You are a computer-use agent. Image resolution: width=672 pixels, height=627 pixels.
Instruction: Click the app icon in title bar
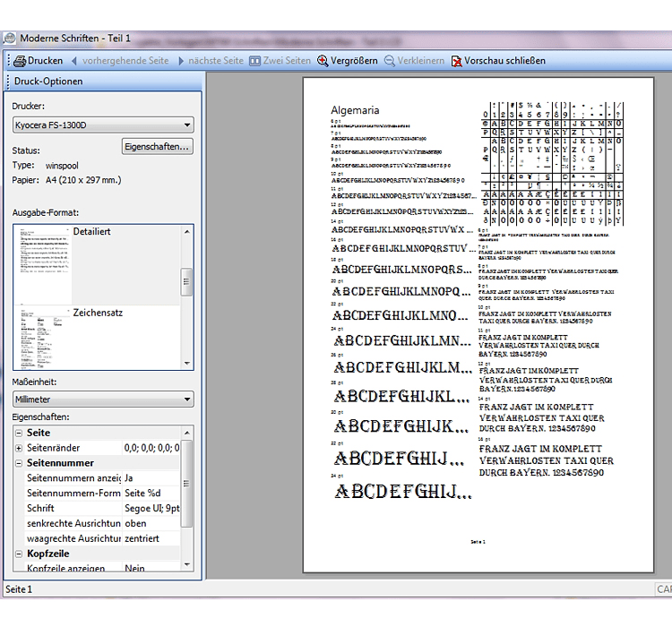[10, 38]
